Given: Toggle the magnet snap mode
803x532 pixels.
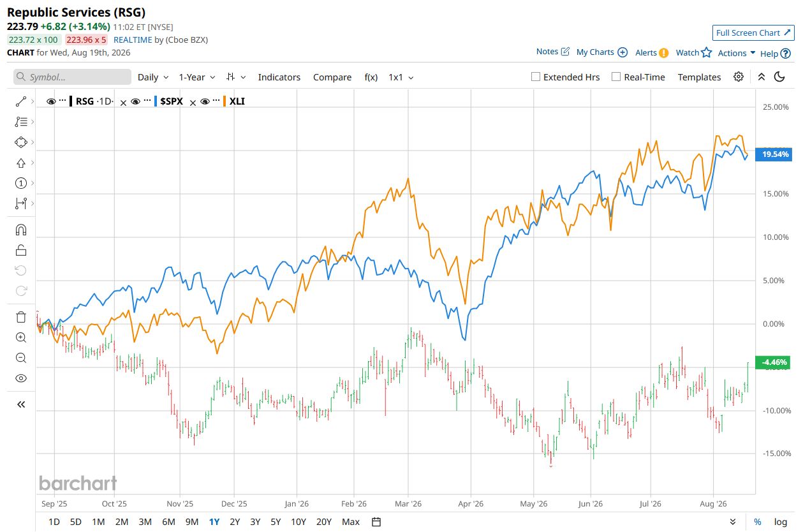Looking at the screenshot, I should [20, 230].
